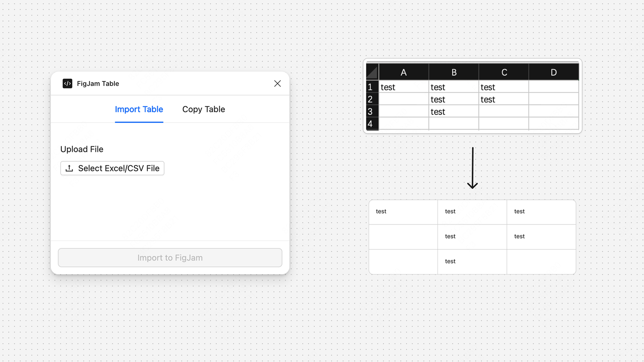644x362 pixels.
Task: Click second-row middle test cell in FigJam table
Action: point(472,237)
